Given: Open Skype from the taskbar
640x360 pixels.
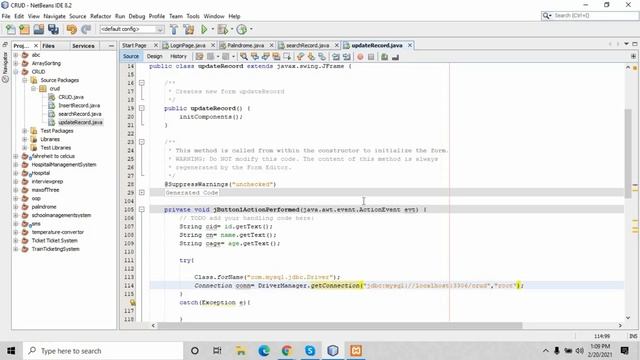Looking at the screenshot, I should (310, 351).
